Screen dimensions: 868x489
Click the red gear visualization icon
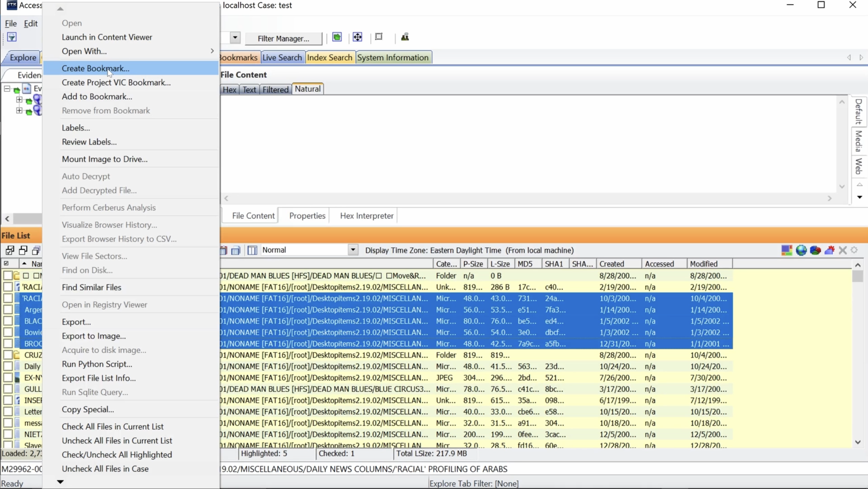coord(829,250)
